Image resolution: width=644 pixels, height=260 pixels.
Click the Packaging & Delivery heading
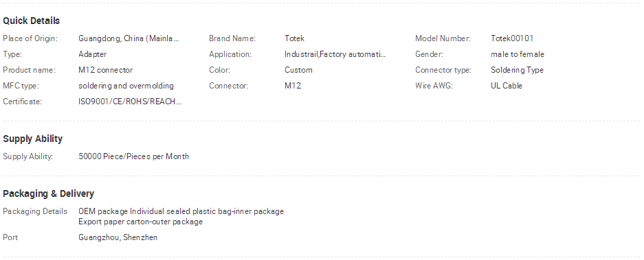[x=49, y=193]
